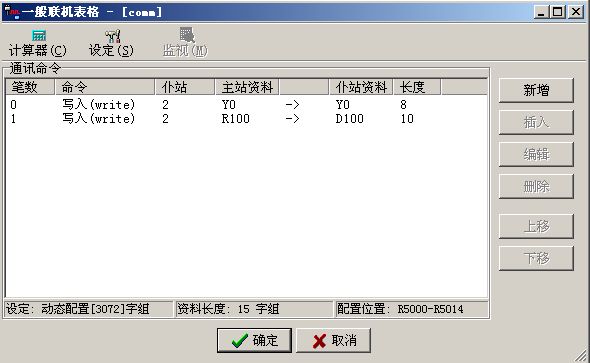Screen dimensions: 590x363
Task: Close the 一般联机表格 window
Action: click(576, 12)
